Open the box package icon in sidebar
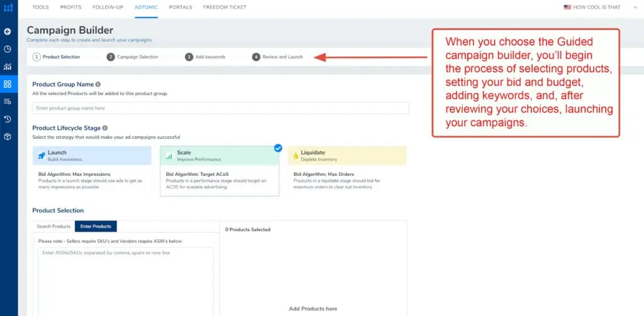 click(8, 136)
